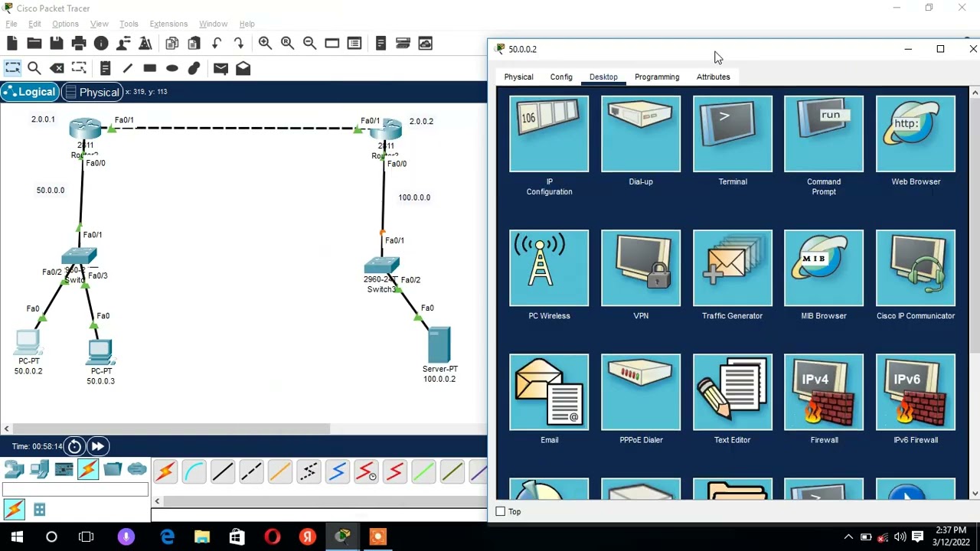Toggle the Top checkbox
Viewport: 980px width, 551px height.
coord(501,511)
